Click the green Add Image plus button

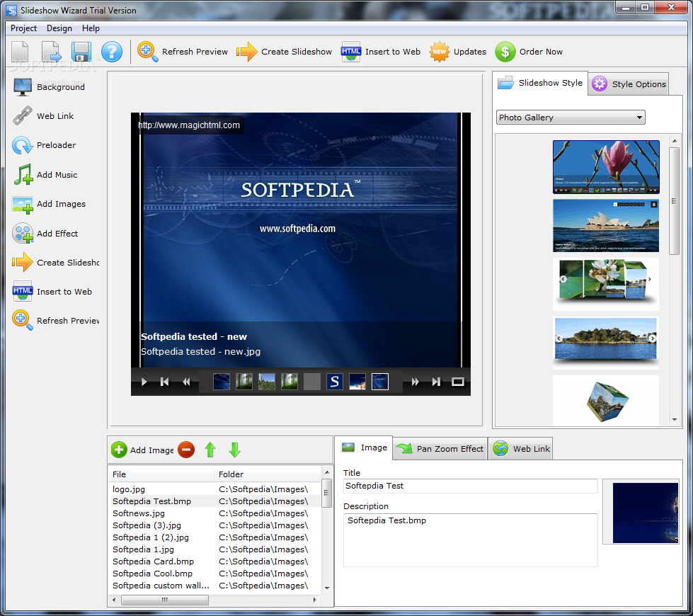[x=142, y=450]
